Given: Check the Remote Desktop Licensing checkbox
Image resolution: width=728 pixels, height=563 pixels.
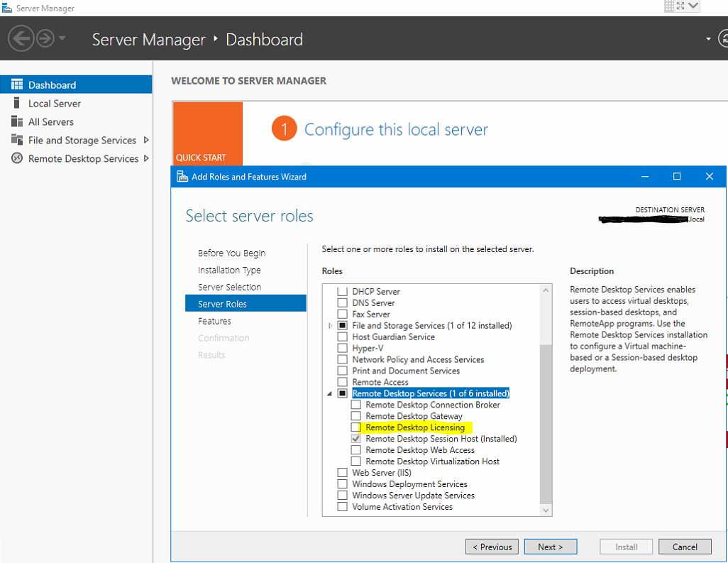Looking at the screenshot, I should coord(356,427).
